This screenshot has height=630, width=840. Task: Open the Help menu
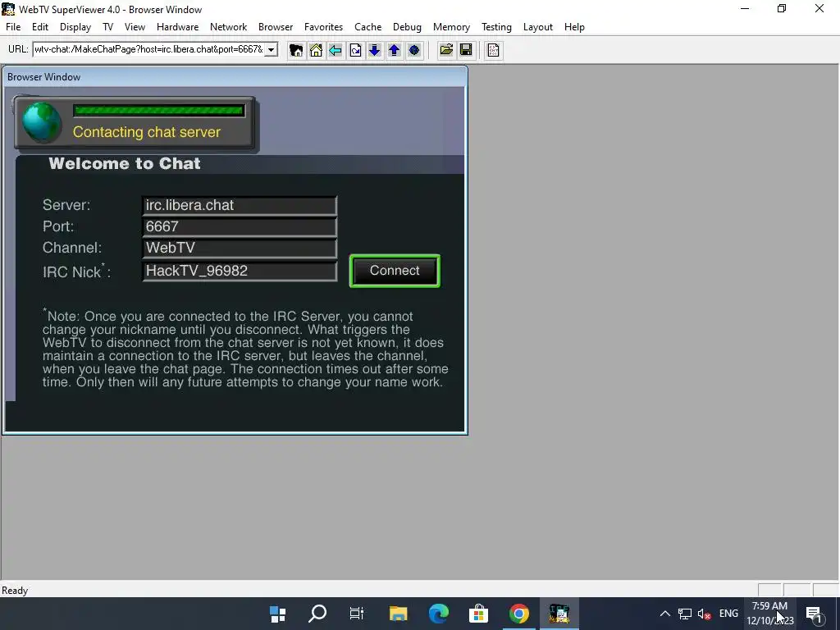coord(574,27)
